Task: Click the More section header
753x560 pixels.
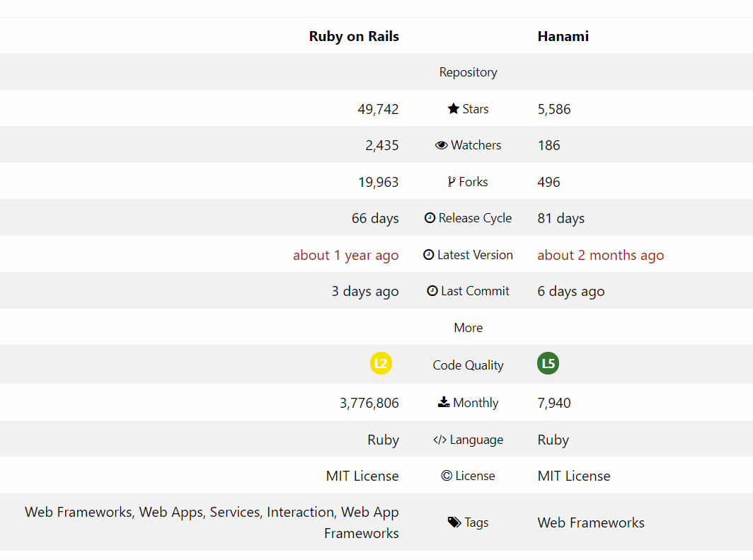Action: point(469,328)
